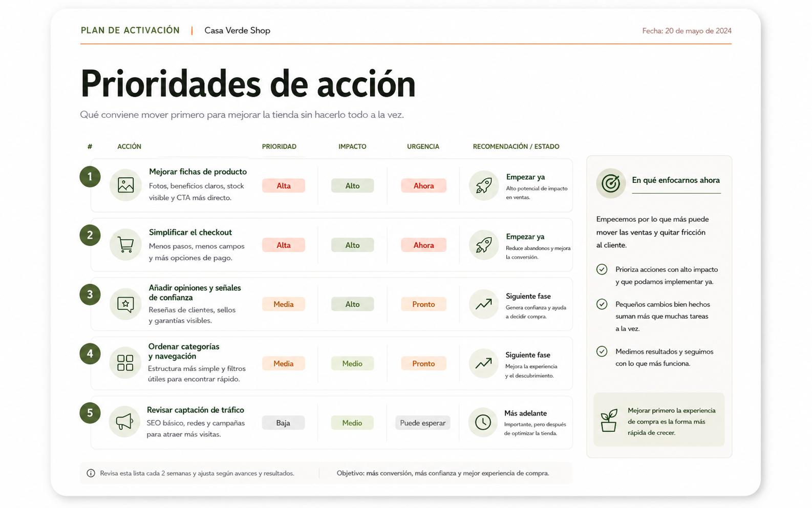Screen dimensions: 812x508
Task: Click the ACCIÓN column header
Action: 129,146
